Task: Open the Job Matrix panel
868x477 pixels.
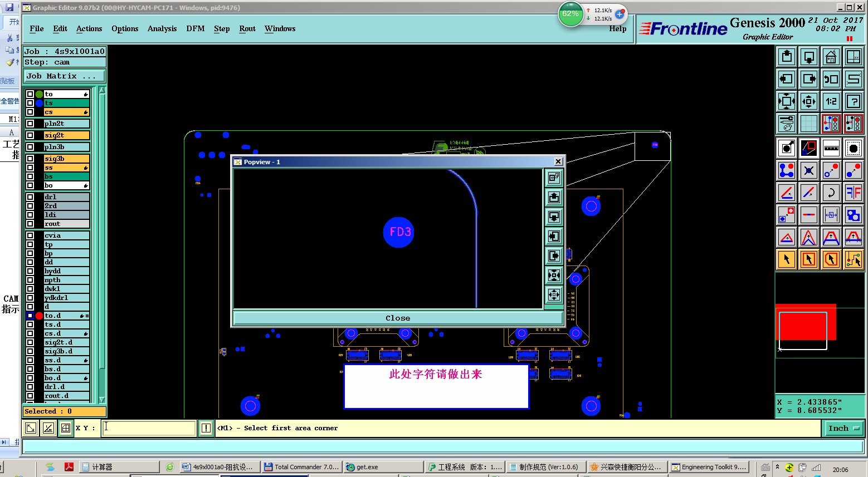Action: pyautogui.click(x=65, y=76)
